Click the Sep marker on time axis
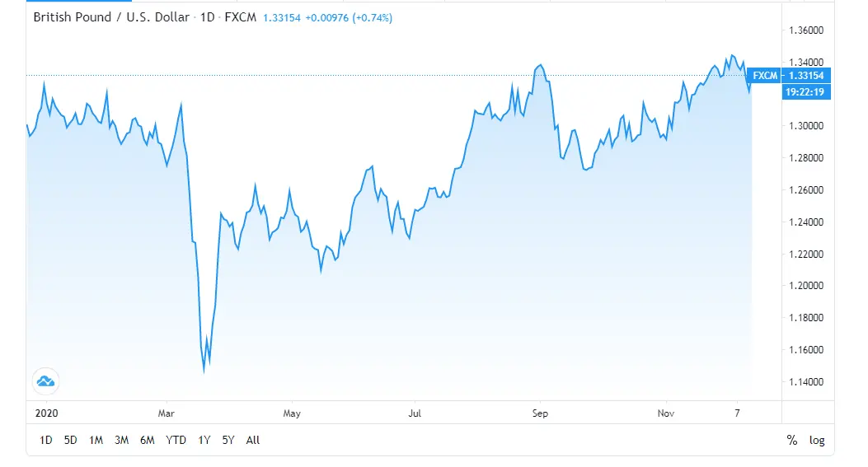The width and height of the screenshot is (868, 467). (539, 413)
